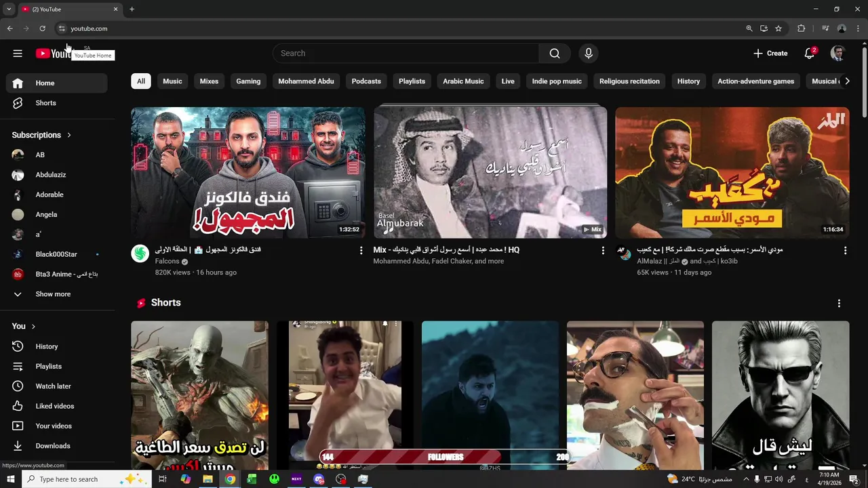Select the All filter chip
This screenshot has height=488, width=868.
[x=141, y=81]
